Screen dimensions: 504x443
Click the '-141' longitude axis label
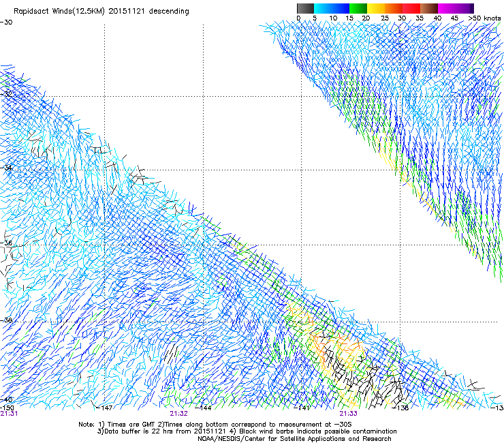pyautogui.click(x=302, y=408)
